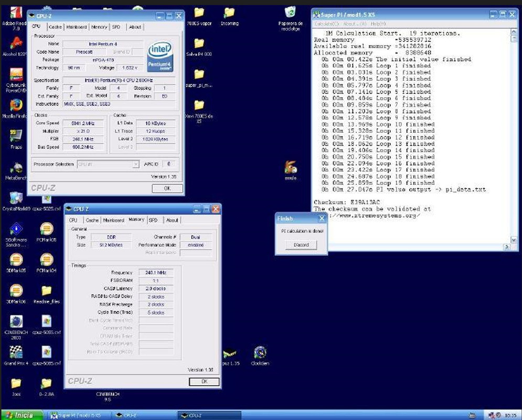Click the CAS# Latency value 2.0 clocks
The height and width of the screenshot is (420, 522).
155,288
